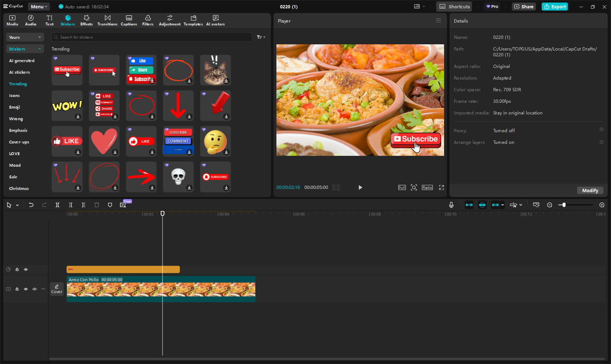Click the Export button
The height and width of the screenshot is (364, 611).
coord(555,7)
